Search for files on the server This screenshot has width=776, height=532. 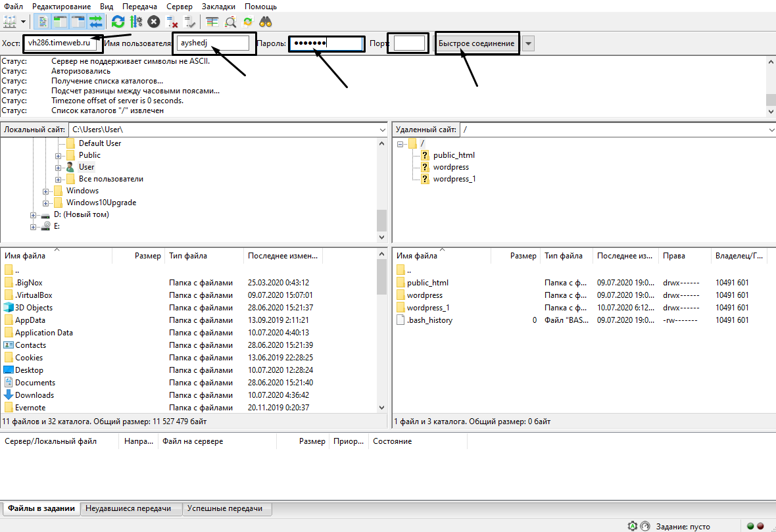[x=266, y=21]
